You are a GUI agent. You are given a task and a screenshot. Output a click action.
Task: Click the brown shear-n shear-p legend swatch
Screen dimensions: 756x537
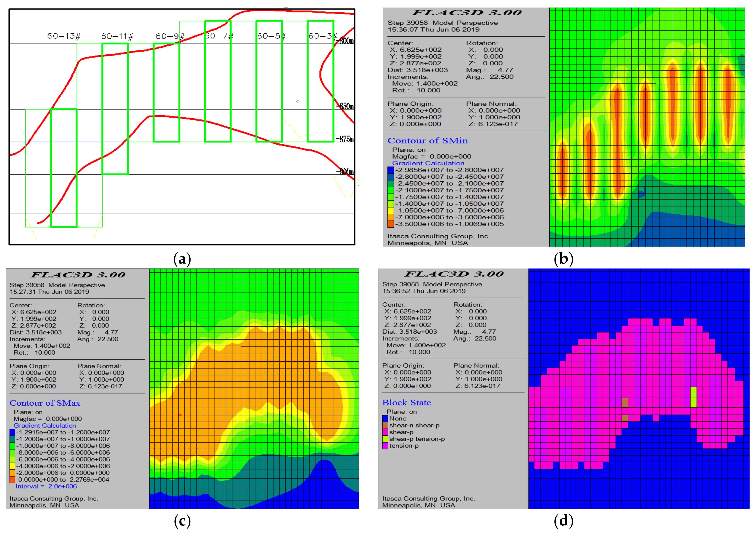pyautogui.click(x=385, y=426)
